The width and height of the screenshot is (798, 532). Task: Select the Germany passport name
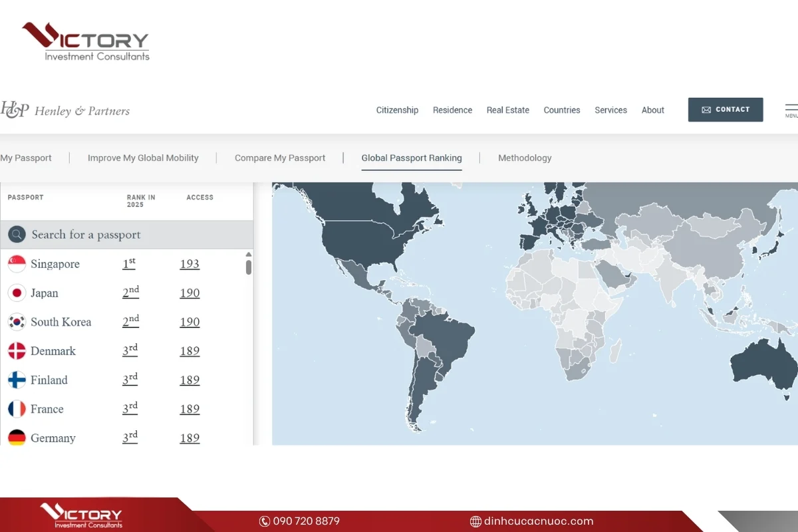point(53,438)
